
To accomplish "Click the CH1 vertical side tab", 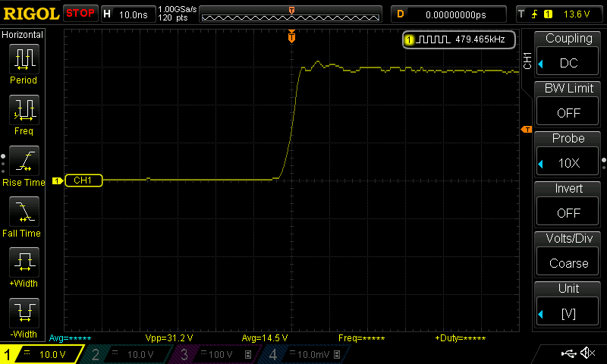I will coord(527,61).
